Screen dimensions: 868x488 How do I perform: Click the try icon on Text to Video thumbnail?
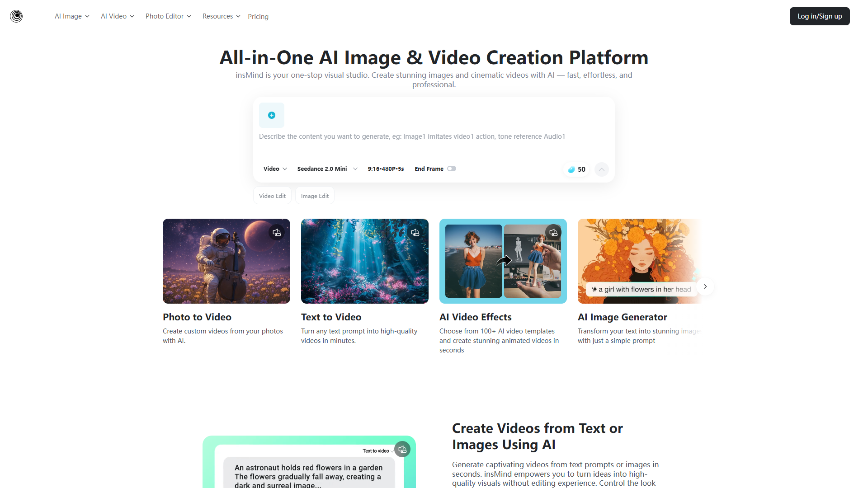[415, 232]
